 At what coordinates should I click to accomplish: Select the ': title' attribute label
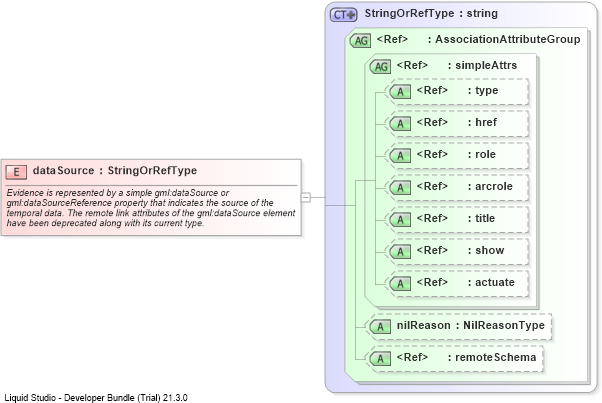point(481,218)
